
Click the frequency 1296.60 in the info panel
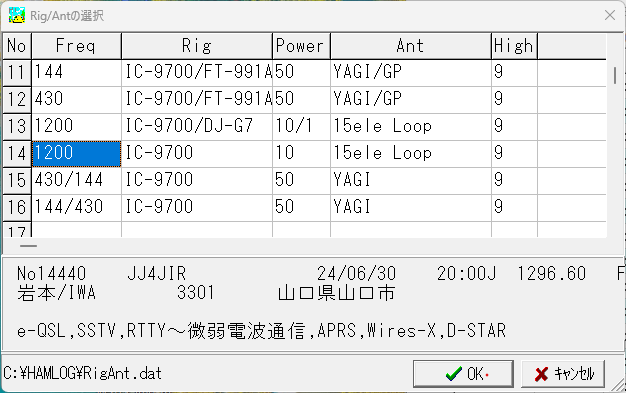click(551, 274)
